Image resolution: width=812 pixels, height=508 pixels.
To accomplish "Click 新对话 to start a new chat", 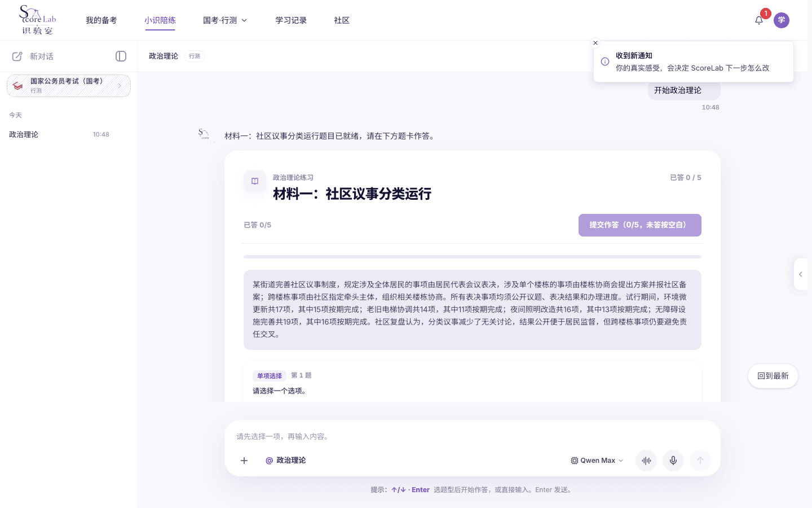I will (42, 56).
